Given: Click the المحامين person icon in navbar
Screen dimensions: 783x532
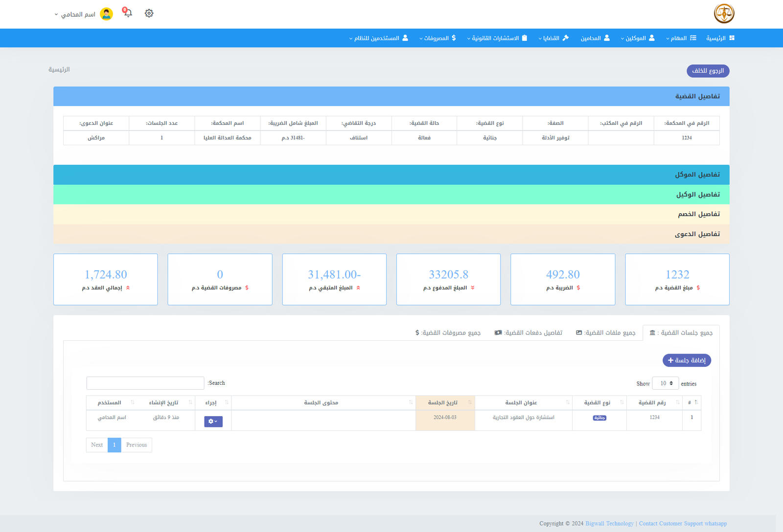Looking at the screenshot, I should coord(607,38).
